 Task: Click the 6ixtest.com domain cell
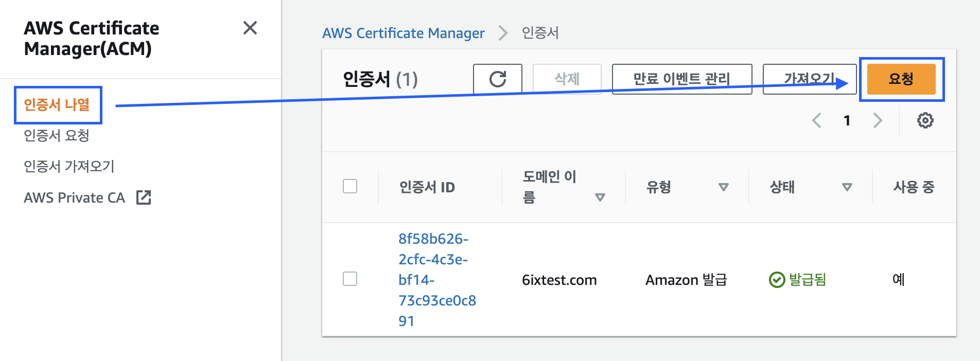559,280
